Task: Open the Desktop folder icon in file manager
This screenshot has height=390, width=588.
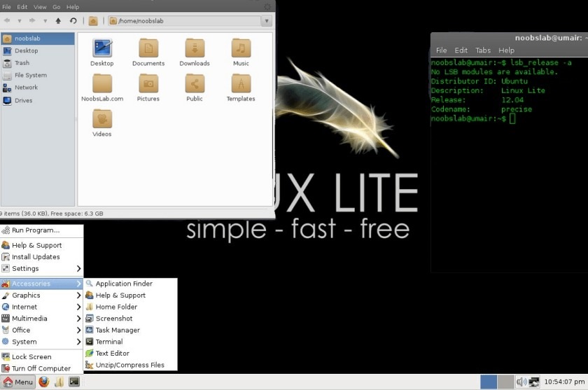Action: tap(102, 53)
